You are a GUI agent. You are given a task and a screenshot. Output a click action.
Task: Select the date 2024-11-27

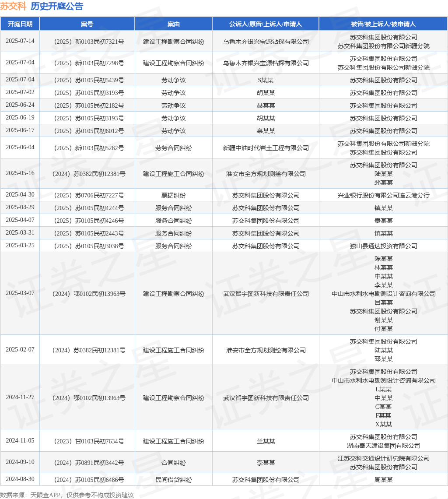(x=20, y=397)
